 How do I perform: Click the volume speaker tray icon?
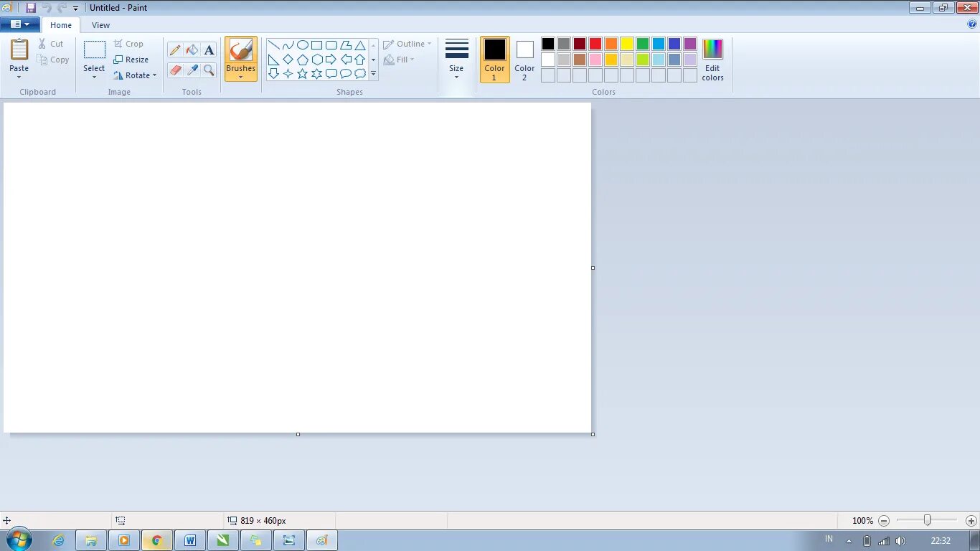click(x=900, y=541)
